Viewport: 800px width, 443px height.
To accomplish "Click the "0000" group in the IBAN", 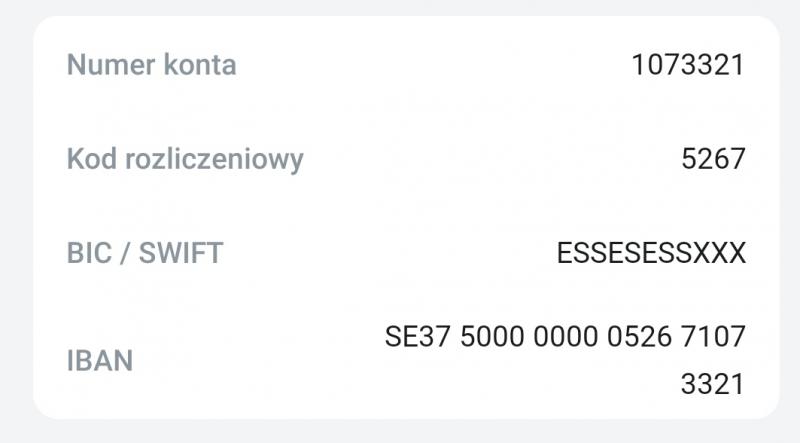I will click(567, 337).
